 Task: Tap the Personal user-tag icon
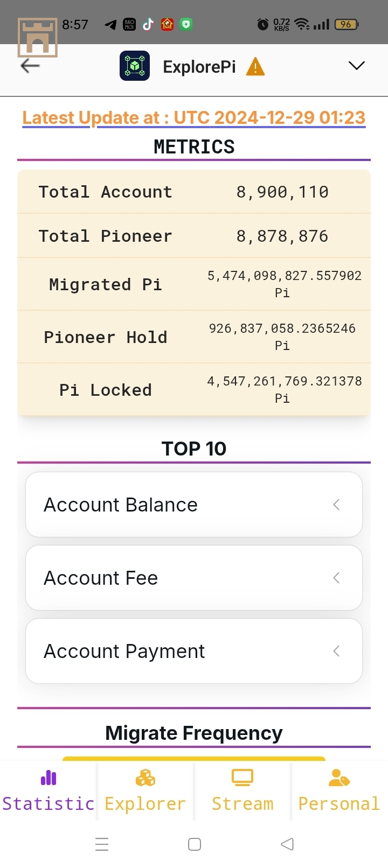click(339, 778)
